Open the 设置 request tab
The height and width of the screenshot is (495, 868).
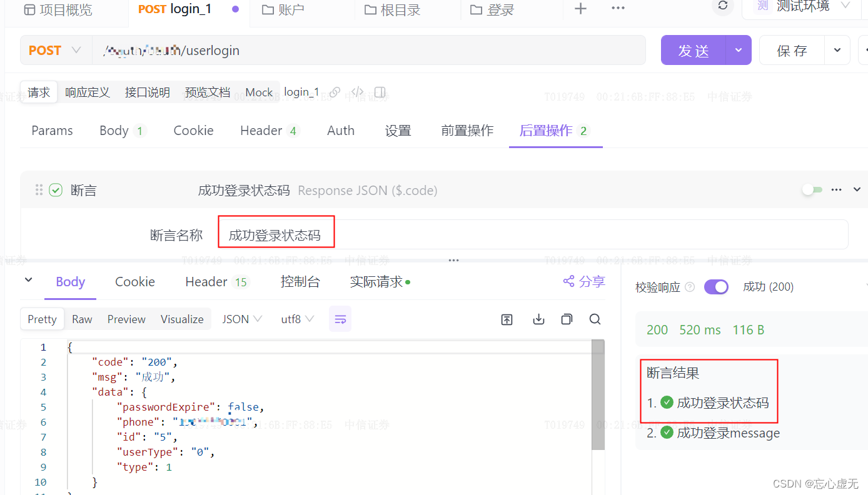coord(398,131)
